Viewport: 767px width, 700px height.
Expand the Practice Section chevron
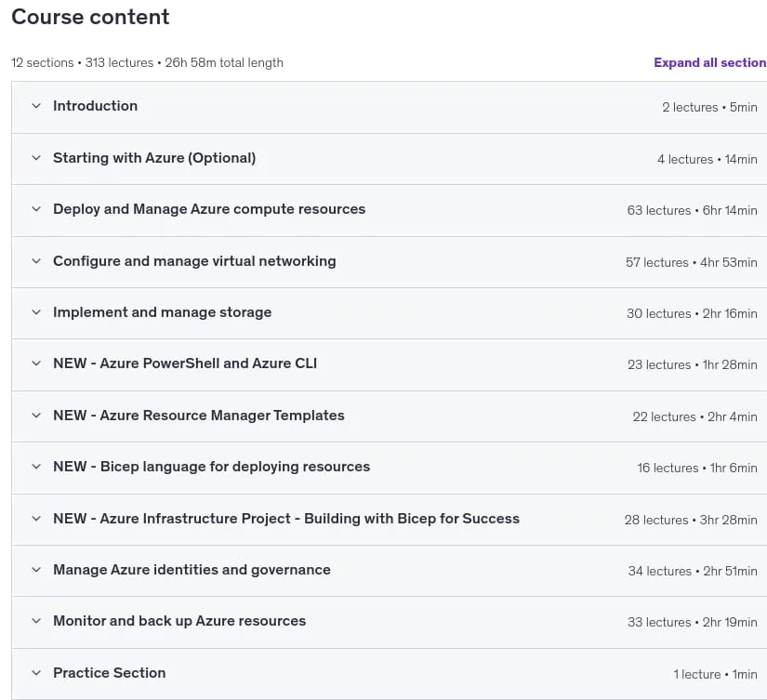(x=36, y=673)
